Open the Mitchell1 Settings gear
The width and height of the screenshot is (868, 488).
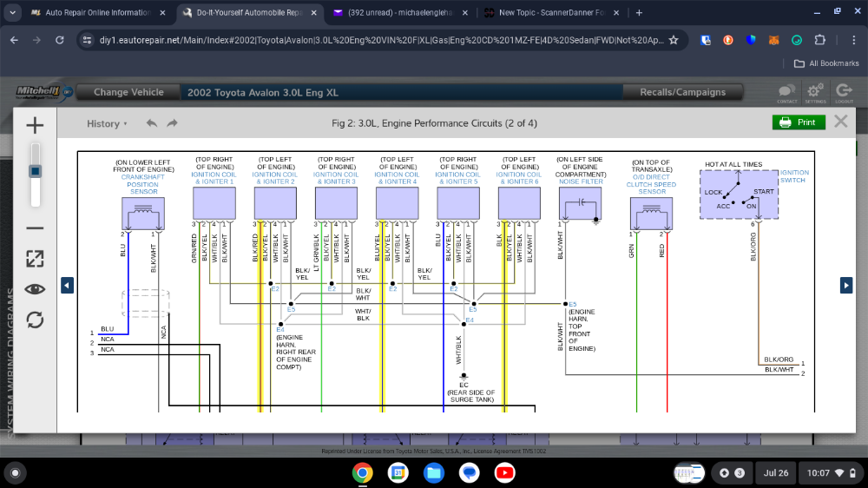815,92
